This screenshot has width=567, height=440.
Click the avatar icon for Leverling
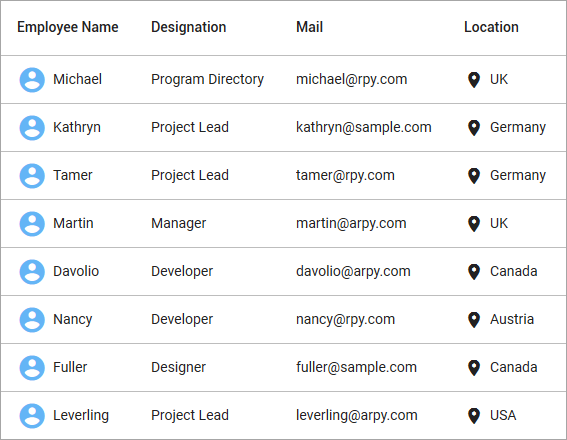(32, 416)
